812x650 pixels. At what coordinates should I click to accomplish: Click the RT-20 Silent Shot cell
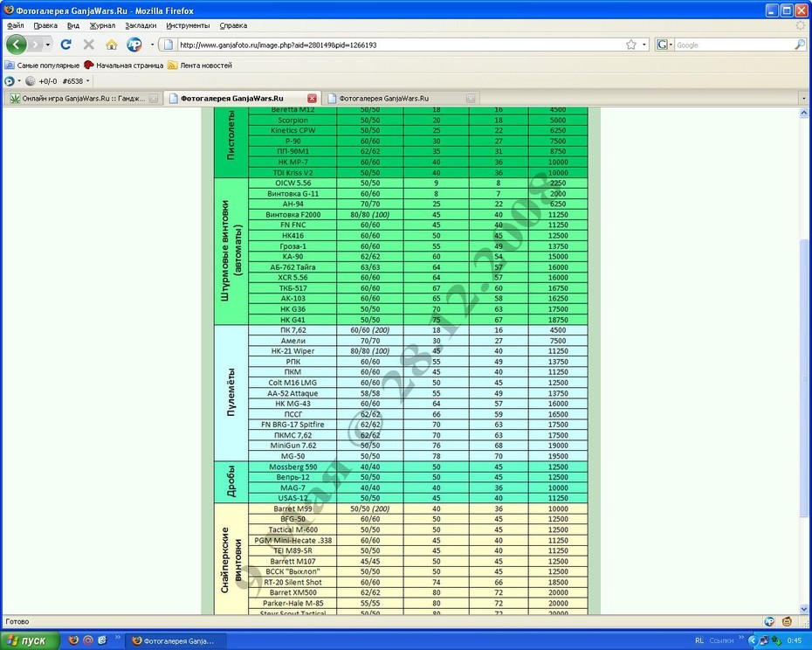[292, 582]
